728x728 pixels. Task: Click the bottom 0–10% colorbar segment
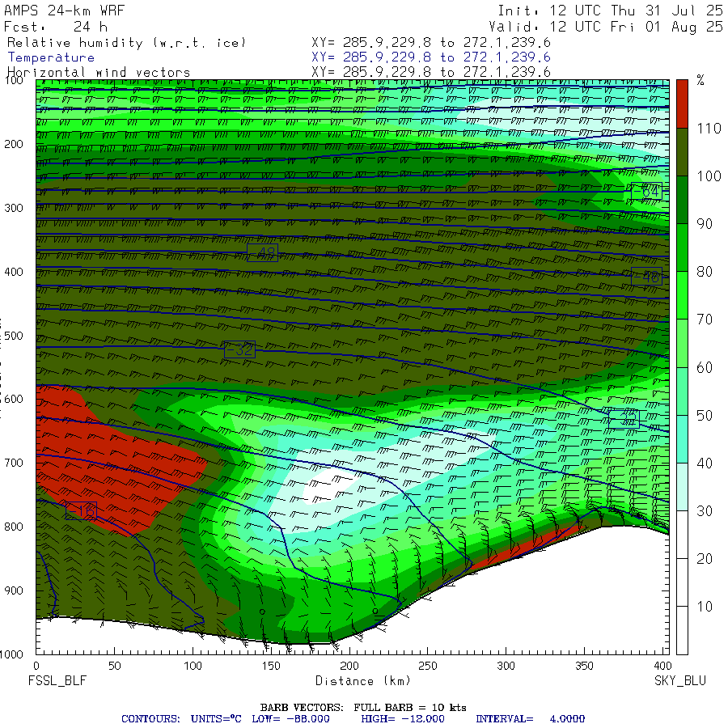coord(682,630)
